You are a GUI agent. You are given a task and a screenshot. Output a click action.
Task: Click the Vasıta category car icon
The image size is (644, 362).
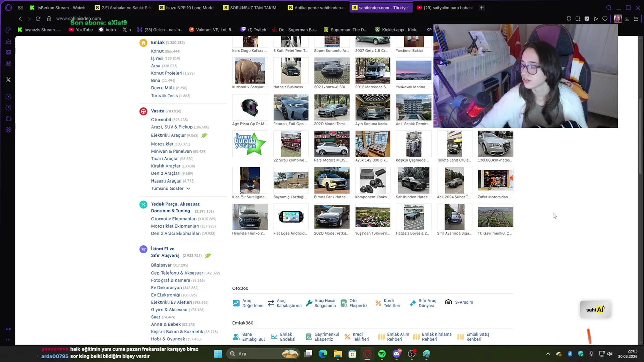click(x=143, y=111)
